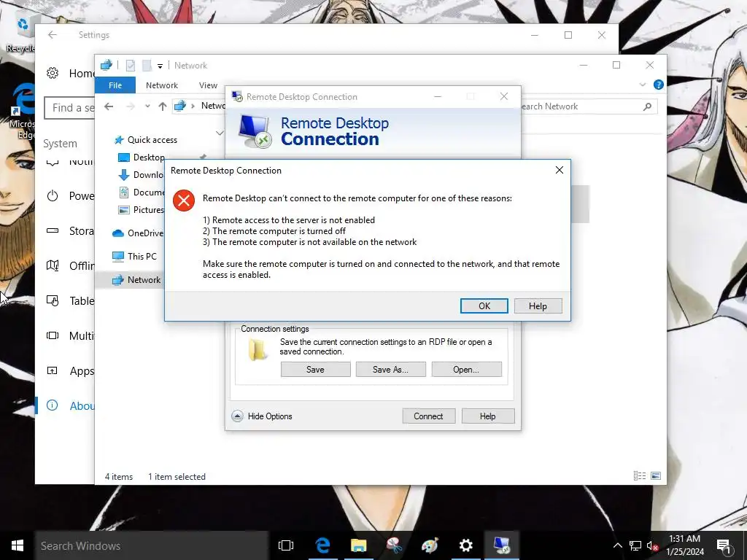Expand the ribbon chevron

click(x=643, y=85)
